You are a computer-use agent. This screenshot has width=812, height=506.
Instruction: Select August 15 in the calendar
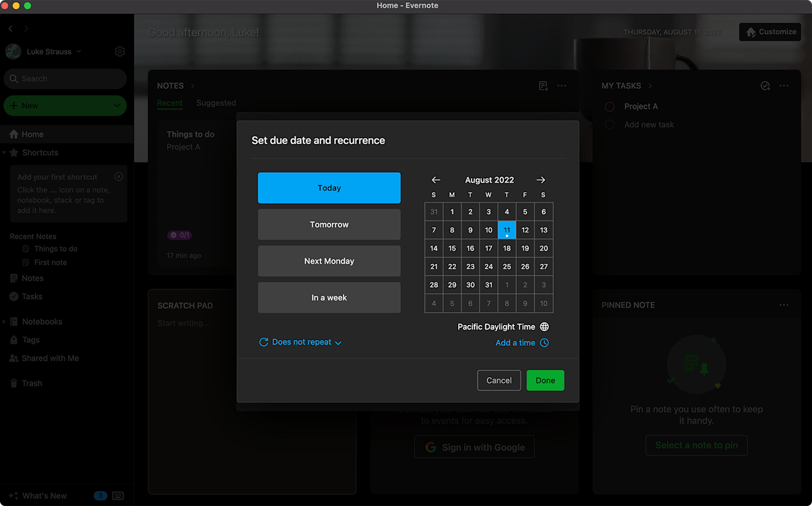point(452,248)
